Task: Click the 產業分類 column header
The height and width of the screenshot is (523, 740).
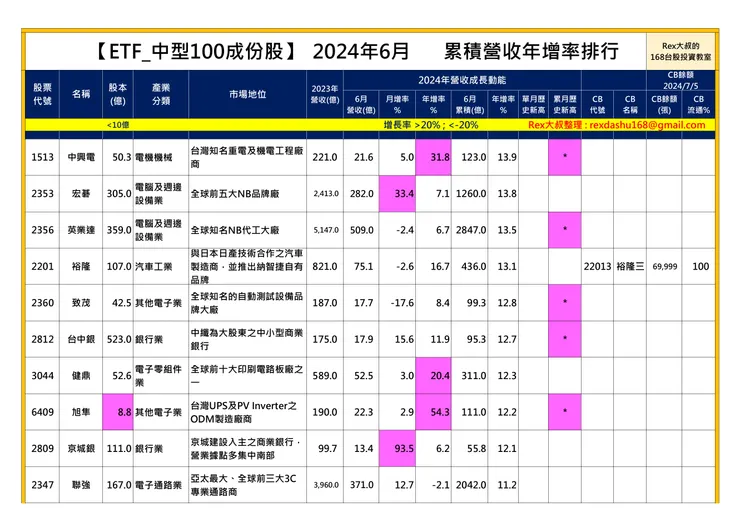Action: click(161, 94)
